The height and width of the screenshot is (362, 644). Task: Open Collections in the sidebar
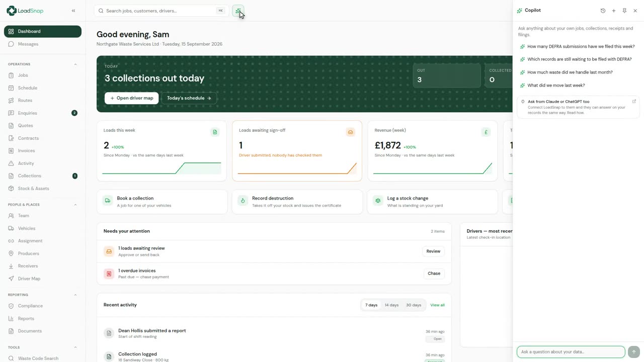[43, 176]
